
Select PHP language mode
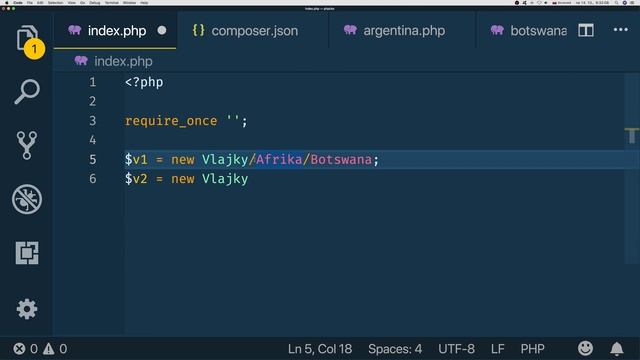(x=532, y=349)
